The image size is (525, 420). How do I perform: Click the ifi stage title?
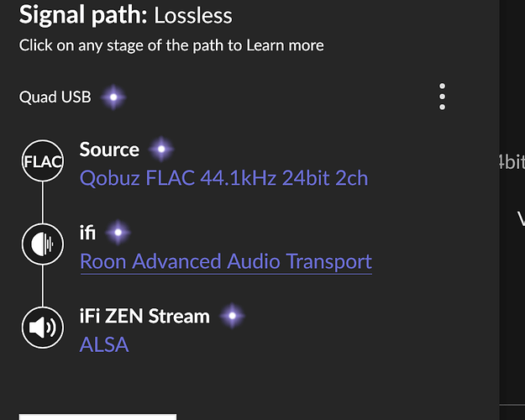[x=87, y=233]
